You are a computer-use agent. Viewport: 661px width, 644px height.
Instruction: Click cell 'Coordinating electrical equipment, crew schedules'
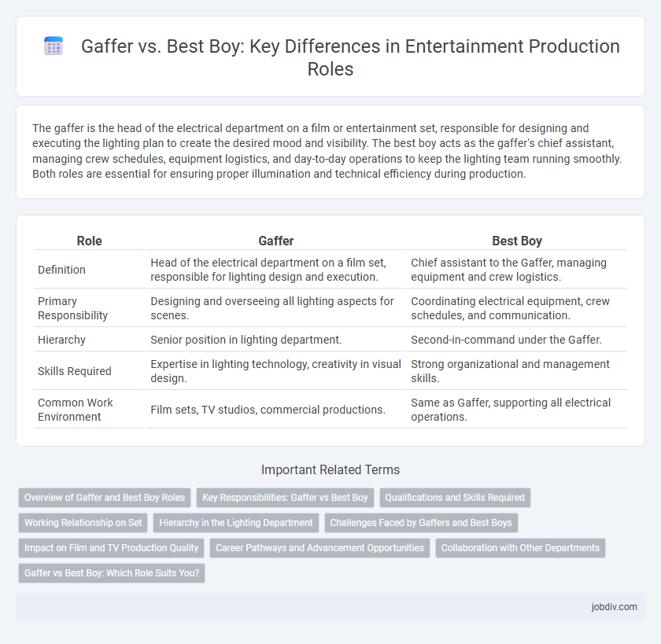point(517,308)
